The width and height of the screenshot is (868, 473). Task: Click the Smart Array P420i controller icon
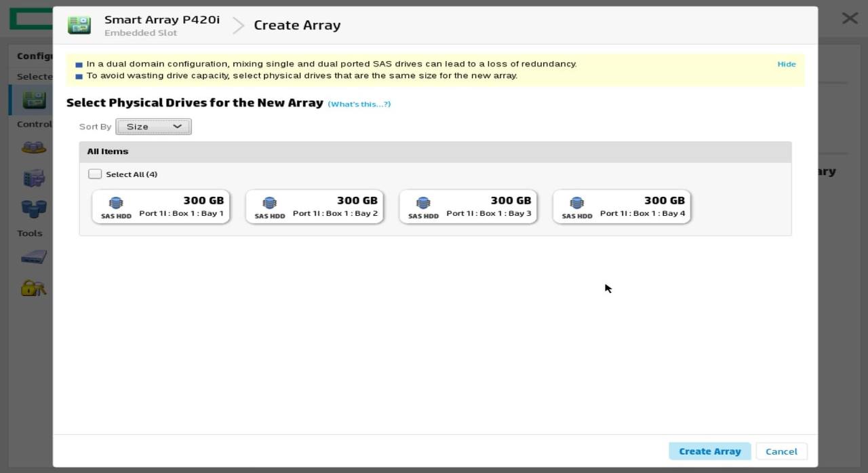pyautogui.click(x=79, y=25)
